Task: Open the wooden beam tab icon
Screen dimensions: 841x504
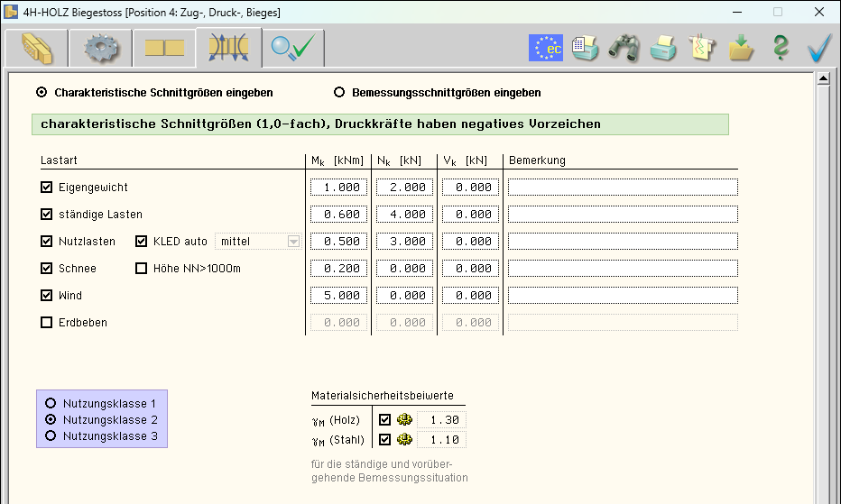Action: coord(37,49)
